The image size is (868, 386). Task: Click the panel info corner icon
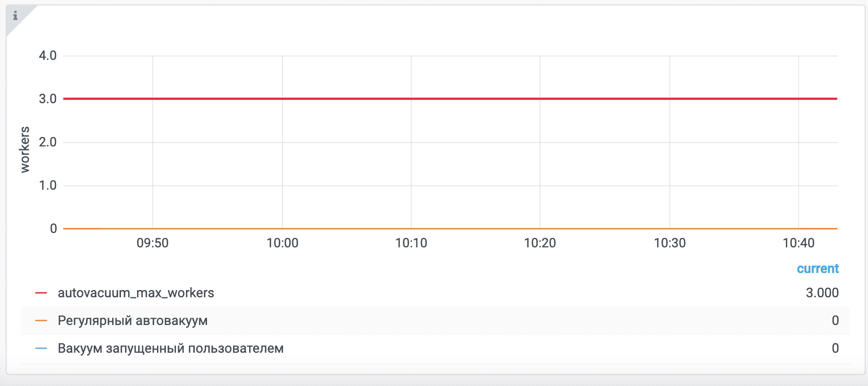coord(15,16)
